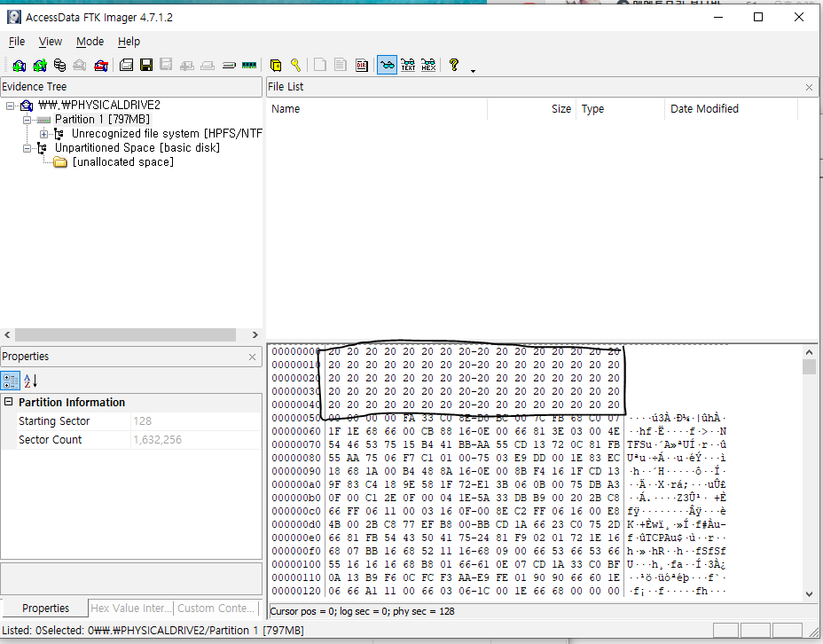The width and height of the screenshot is (823, 644).
Task: Switch to the Custom Content tab
Action: point(216,608)
